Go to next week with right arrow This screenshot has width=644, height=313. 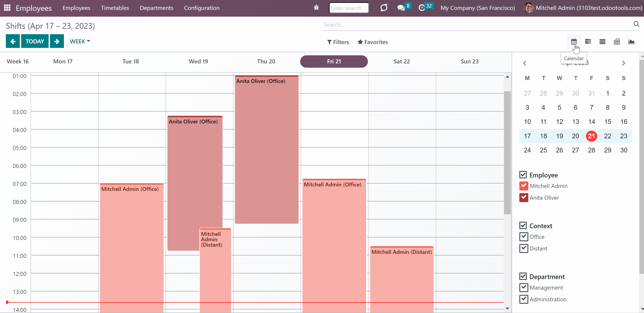57,41
